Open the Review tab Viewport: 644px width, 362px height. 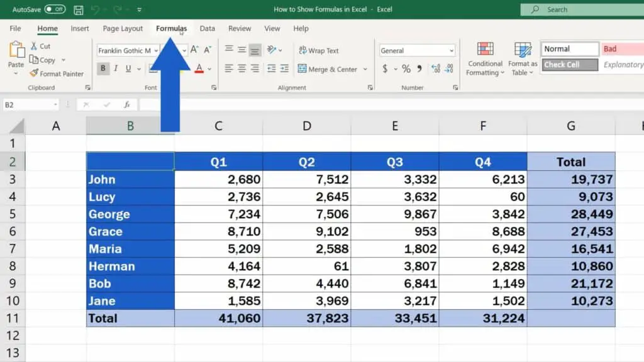click(x=239, y=28)
